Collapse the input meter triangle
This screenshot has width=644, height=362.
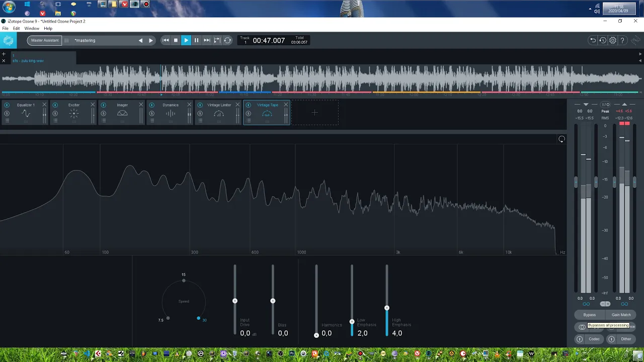point(586,105)
